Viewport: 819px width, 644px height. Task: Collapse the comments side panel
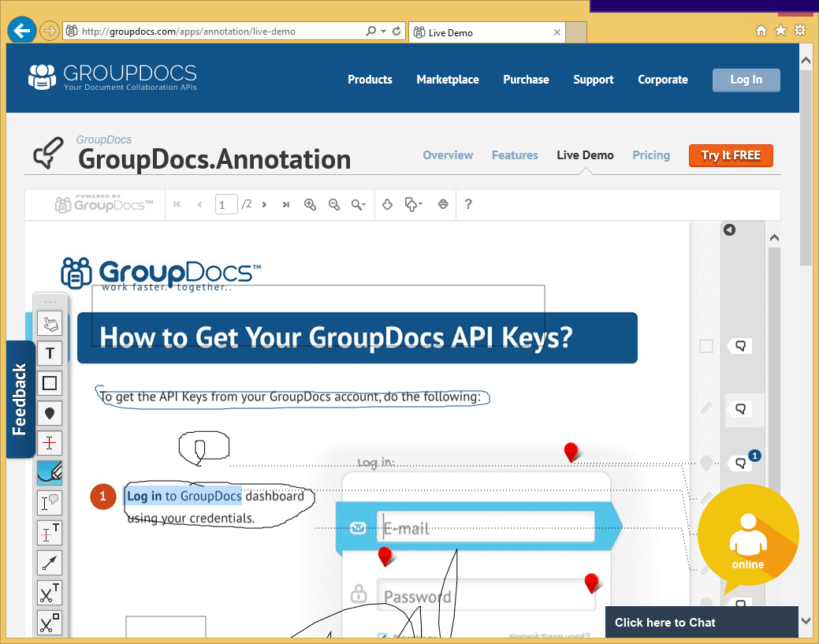[x=730, y=230]
